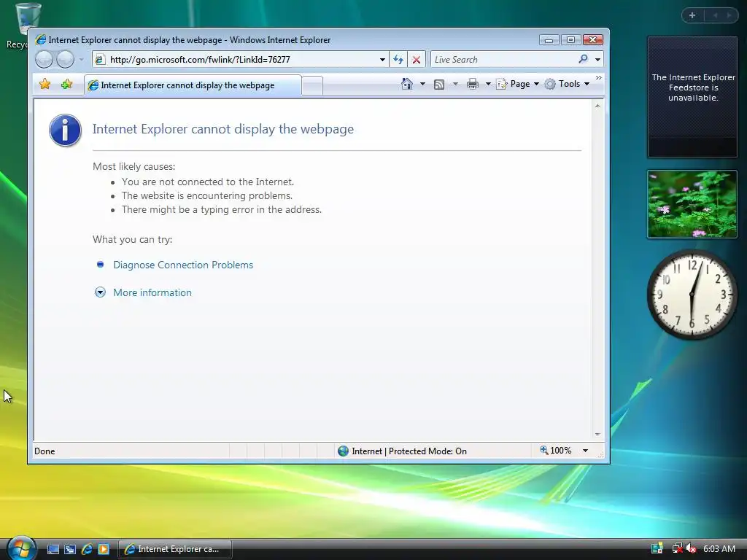Viewport: 747px width, 560px height.
Task: Click the Add to Favorites icon
Action: 66,85
